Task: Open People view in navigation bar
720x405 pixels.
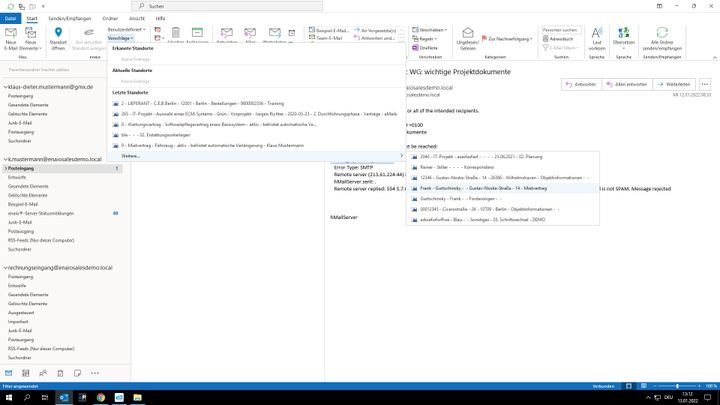Action: pos(43,373)
